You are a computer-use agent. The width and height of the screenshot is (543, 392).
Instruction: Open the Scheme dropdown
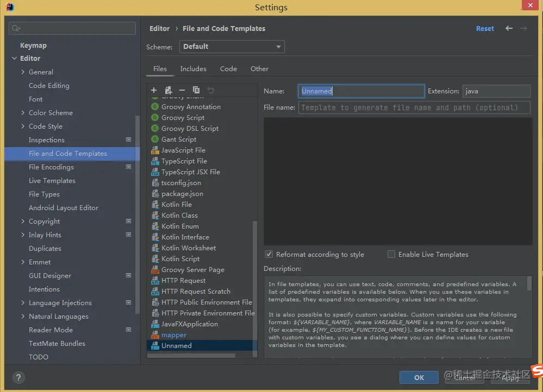[232, 47]
